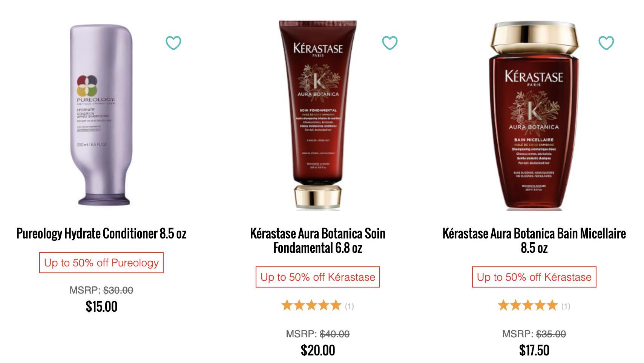Screen dimensions: 644x363
Task: Click heart icon for Kérastase Bain Micellaire
Action: [606, 43]
